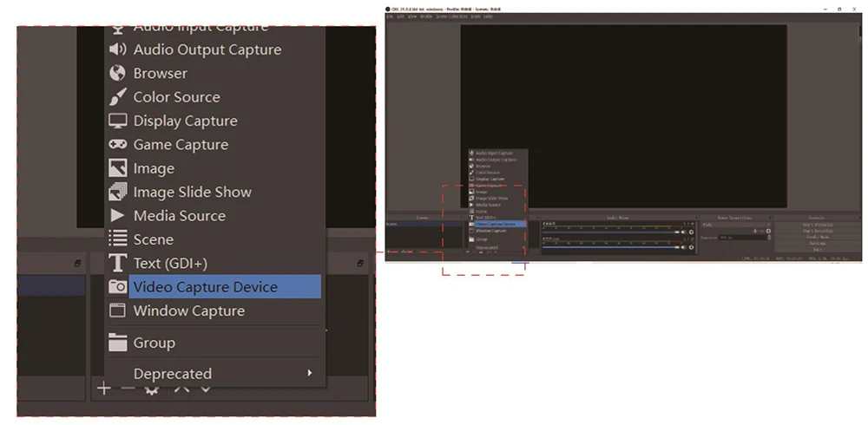Select the Display Capture monitor icon in enlarged menu
Screen dimensions: 868x425
[117, 121]
